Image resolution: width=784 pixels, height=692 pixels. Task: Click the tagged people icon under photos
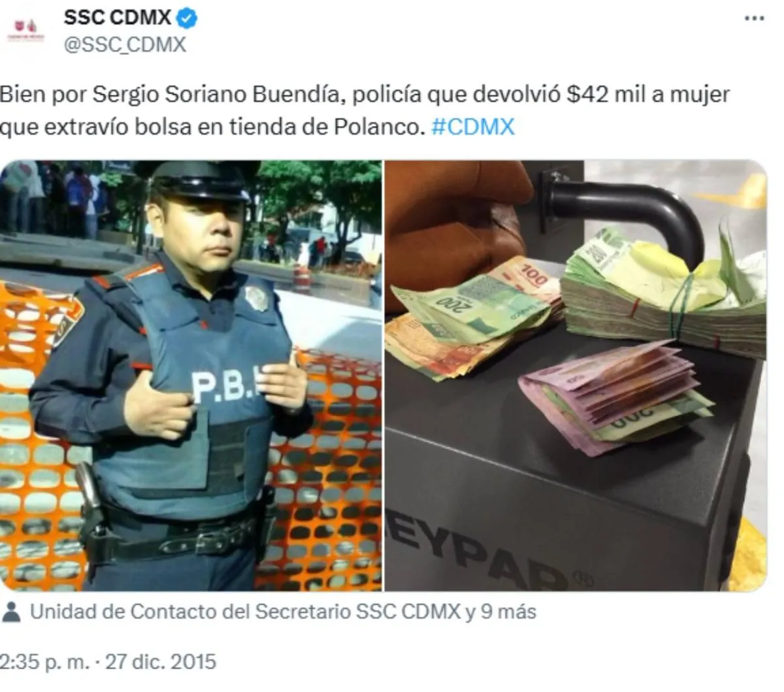tap(11, 612)
